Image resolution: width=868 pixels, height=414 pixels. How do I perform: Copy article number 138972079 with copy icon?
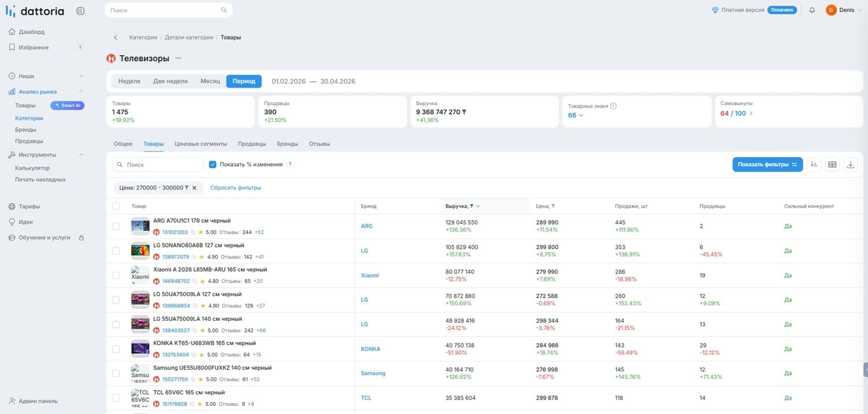point(195,257)
